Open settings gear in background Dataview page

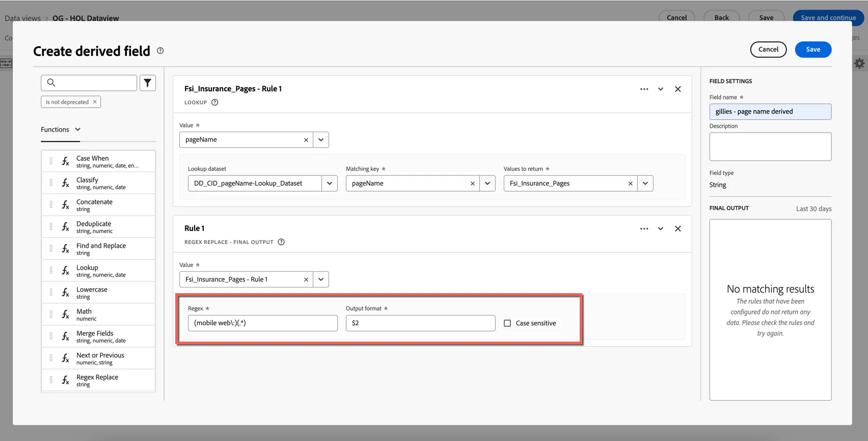[x=859, y=63]
